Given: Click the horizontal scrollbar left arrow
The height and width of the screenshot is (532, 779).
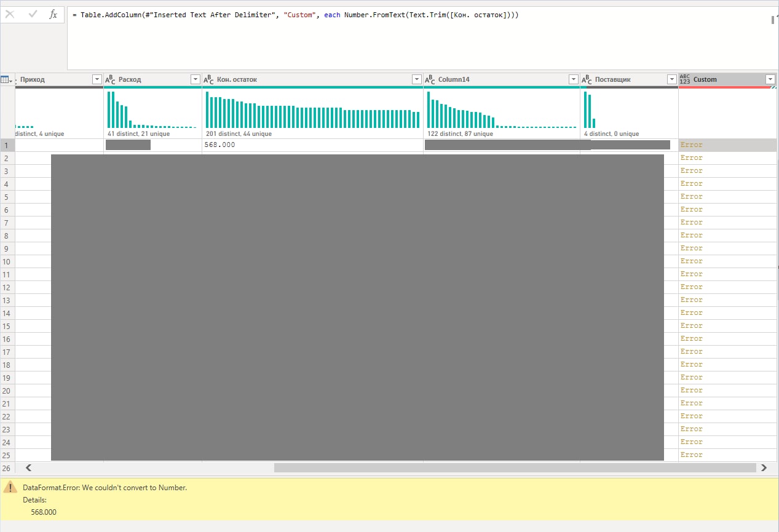Looking at the screenshot, I should point(28,468).
